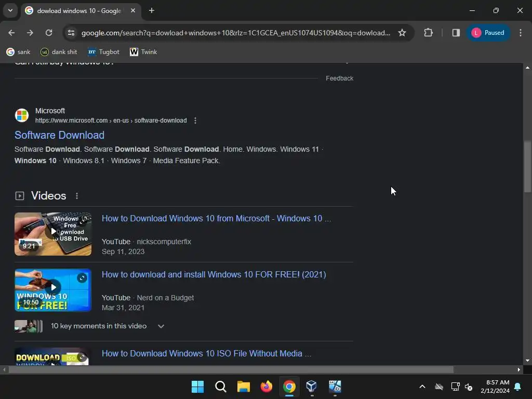The height and width of the screenshot is (399, 532).
Task: Open site information icon in address bar
Action: [71, 33]
